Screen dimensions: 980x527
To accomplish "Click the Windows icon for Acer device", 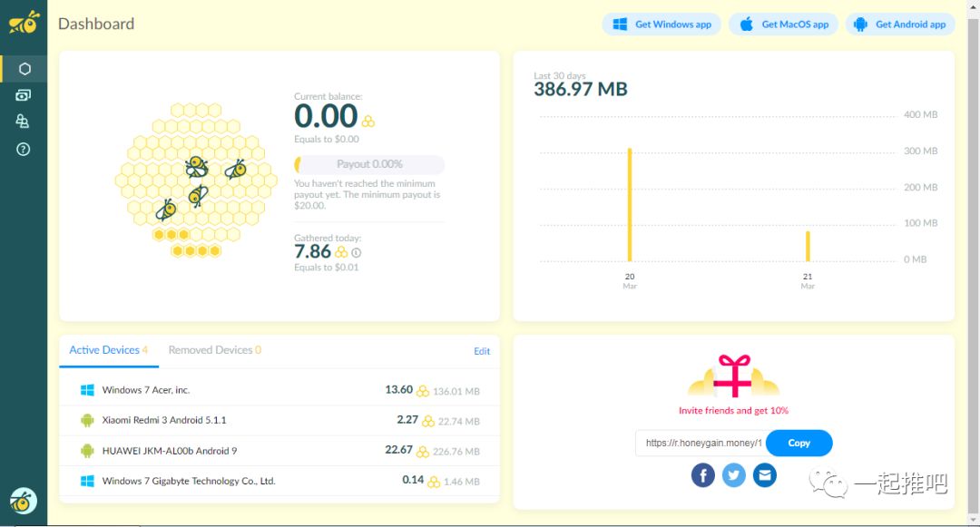I will click(87, 390).
